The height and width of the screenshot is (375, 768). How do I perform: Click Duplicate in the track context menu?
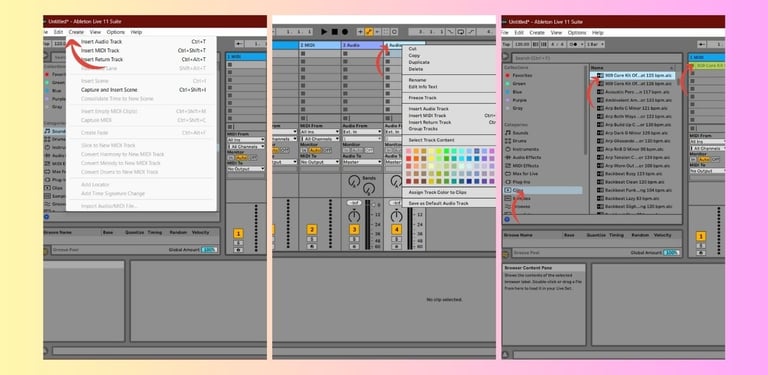click(419, 62)
